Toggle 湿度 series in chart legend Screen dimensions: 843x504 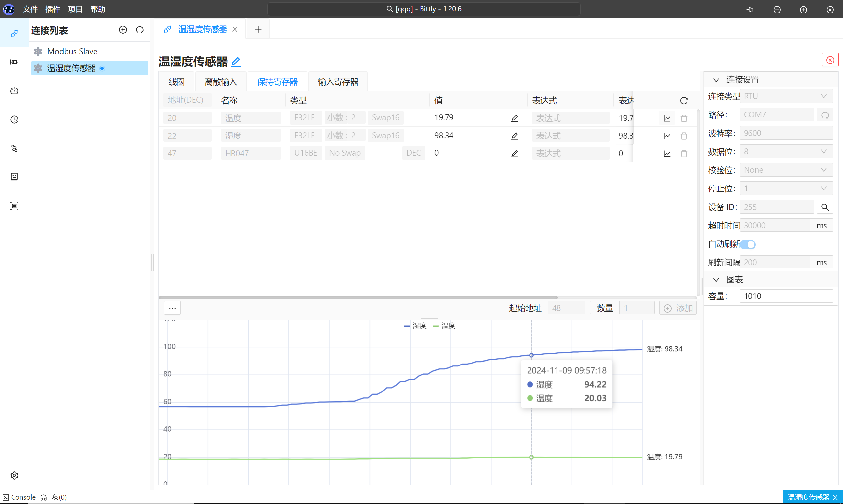coord(415,326)
